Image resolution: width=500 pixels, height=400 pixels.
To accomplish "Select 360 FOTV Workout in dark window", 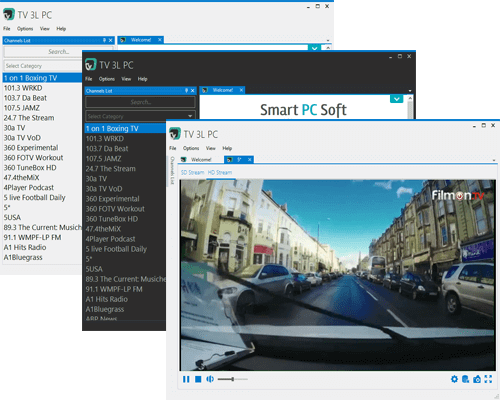I will click(125, 209).
